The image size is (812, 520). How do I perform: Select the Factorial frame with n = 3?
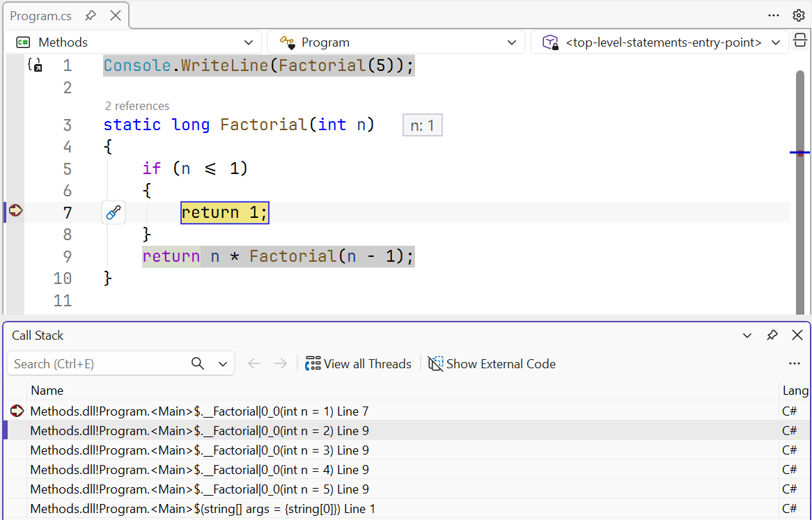[407, 450]
